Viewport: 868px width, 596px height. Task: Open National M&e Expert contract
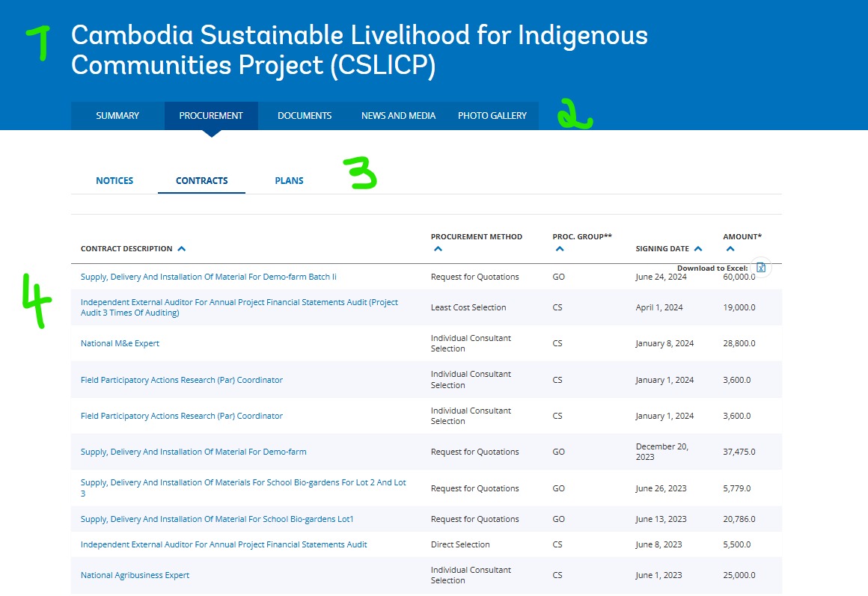point(120,343)
